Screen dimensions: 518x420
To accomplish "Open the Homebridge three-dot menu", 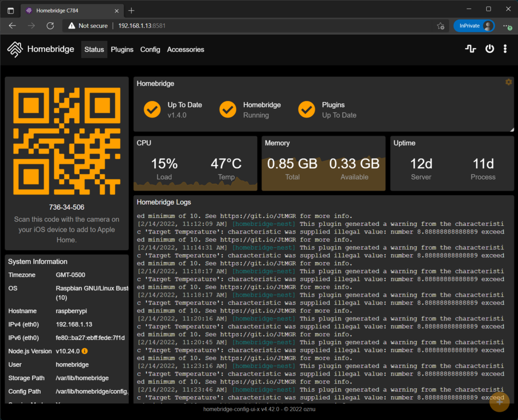I will coord(505,49).
